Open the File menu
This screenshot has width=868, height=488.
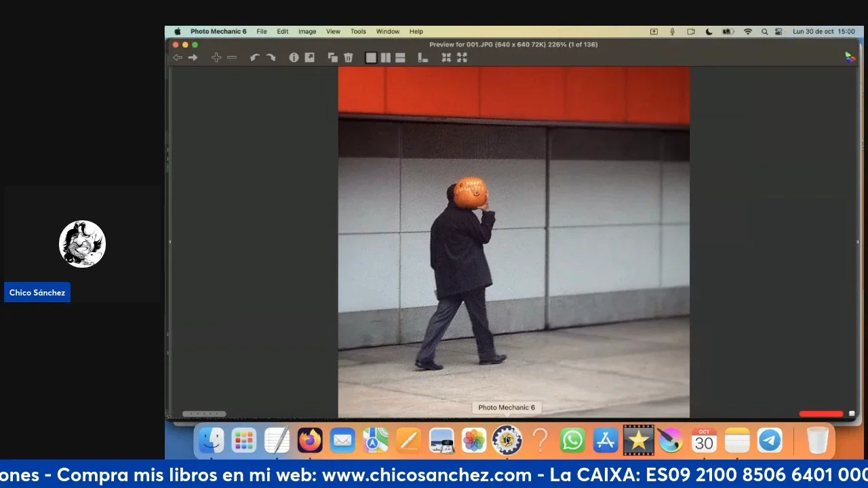click(x=262, y=31)
